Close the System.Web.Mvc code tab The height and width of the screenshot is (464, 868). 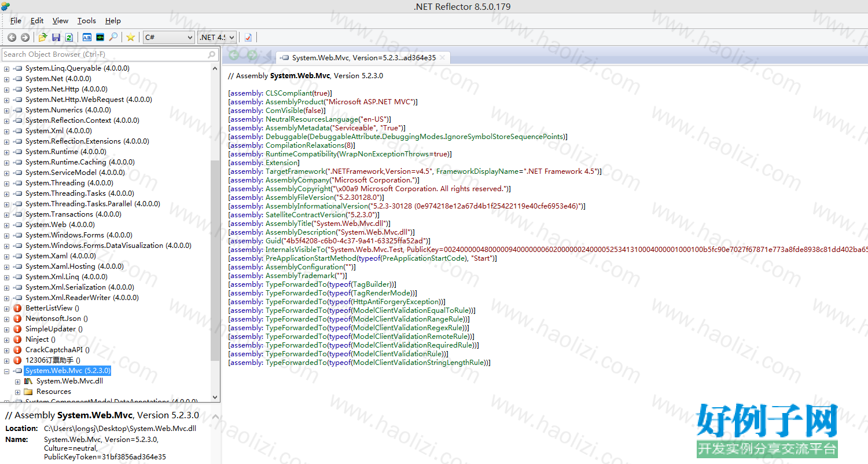pyautogui.click(x=443, y=57)
